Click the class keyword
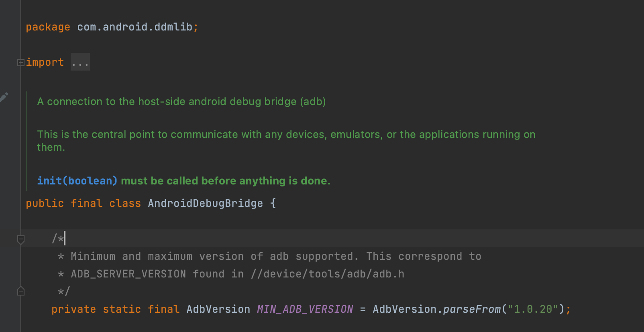Viewport: 644px width, 332px height. 125,203
